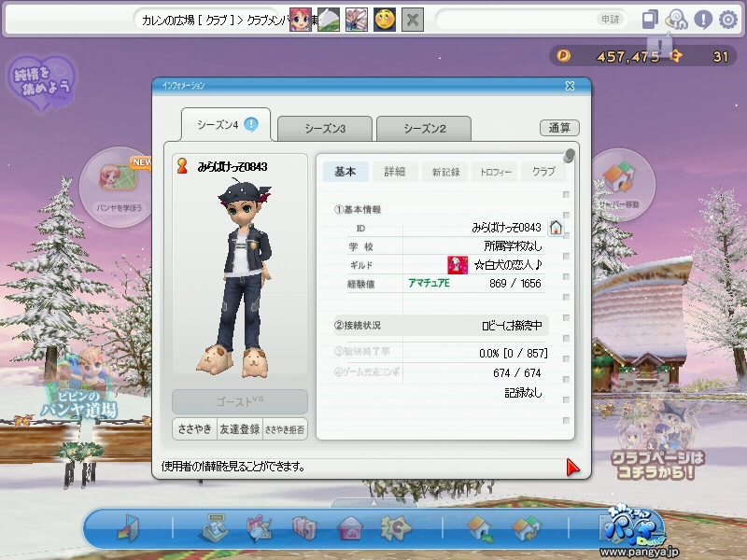The image size is (747, 560).
Task: Open the overlapping windows icon in top bar
Action: pyautogui.click(x=650, y=20)
